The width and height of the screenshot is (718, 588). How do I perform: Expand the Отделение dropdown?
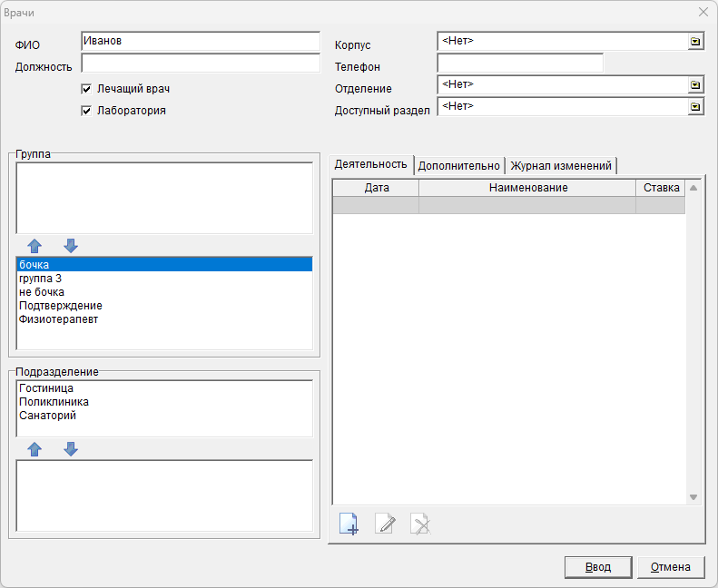click(695, 84)
